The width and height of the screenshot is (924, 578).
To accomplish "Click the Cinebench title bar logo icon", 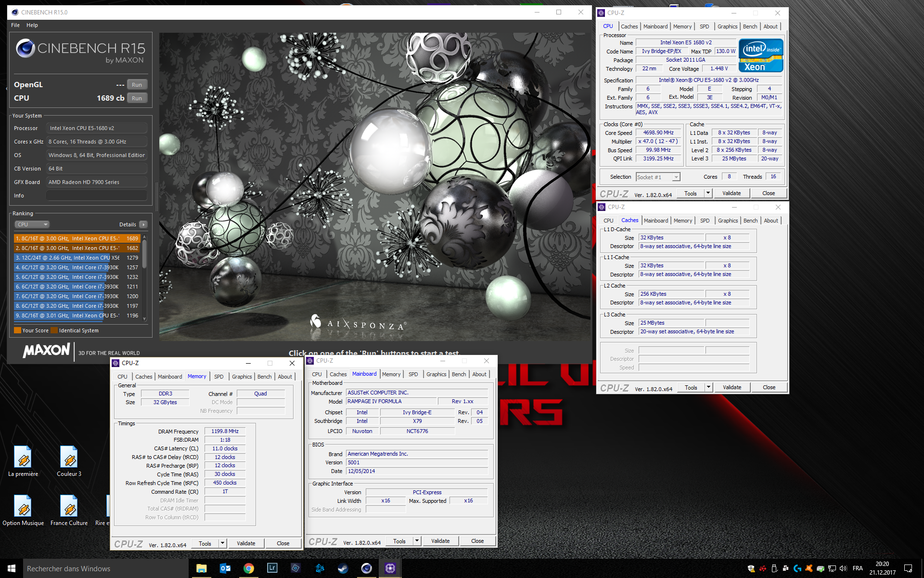I will click(x=14, y=12).
